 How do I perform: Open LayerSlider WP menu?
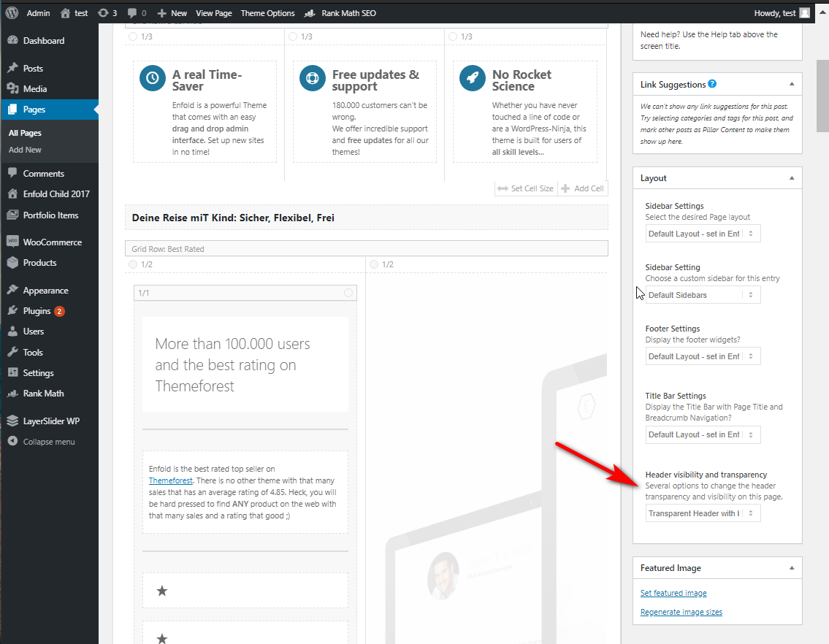click(50, 421)
